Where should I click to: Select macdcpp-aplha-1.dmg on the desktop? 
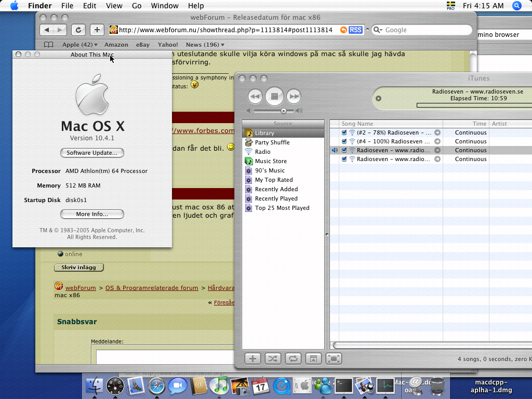coord(490,386)
